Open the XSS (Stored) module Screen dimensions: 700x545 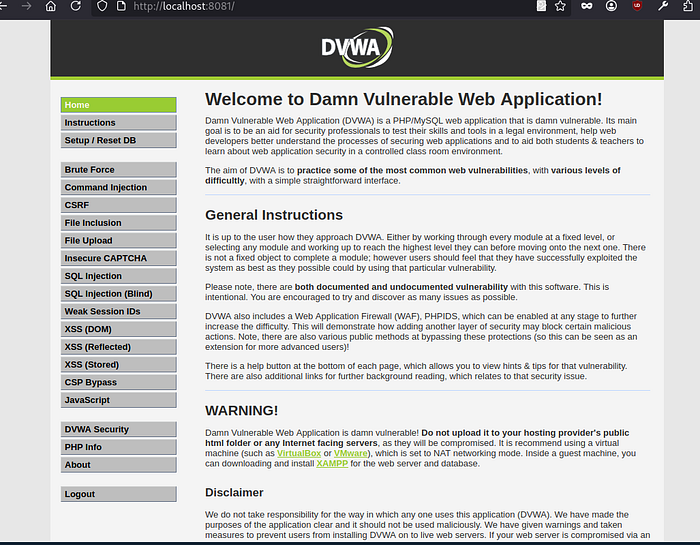119,365
